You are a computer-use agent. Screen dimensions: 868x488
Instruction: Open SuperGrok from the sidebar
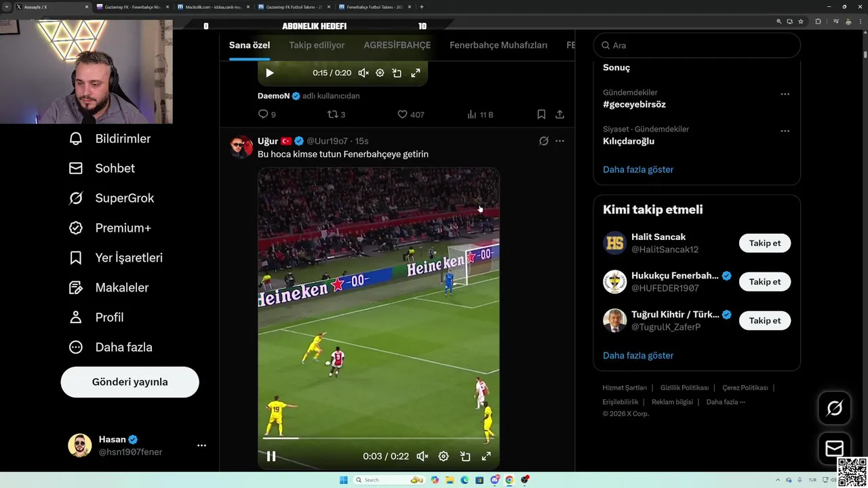coord(112,199)
